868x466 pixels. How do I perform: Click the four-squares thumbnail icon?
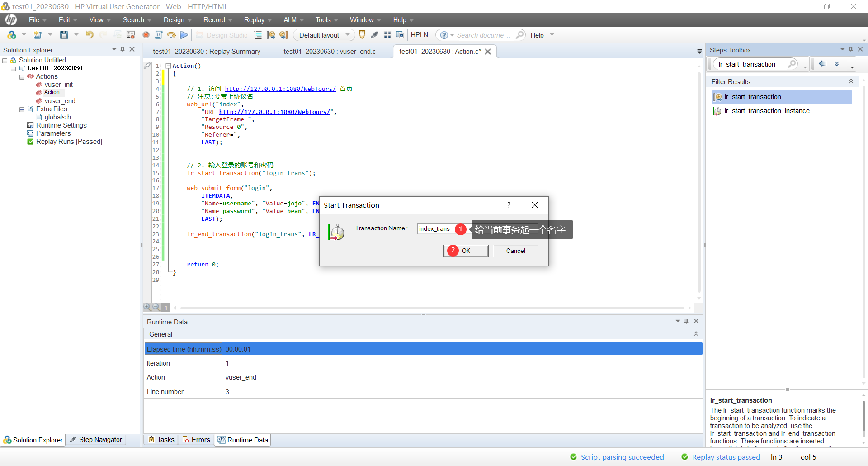coord(387,35)
